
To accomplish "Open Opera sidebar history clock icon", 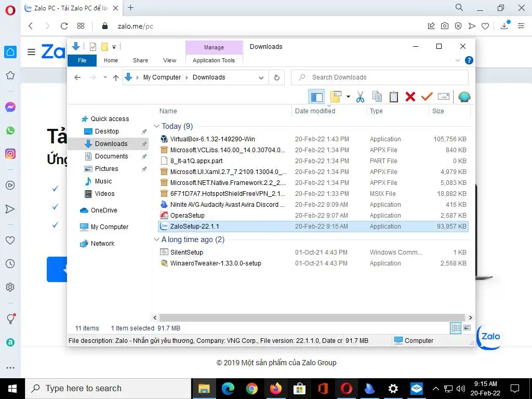I will coord(10,263).
